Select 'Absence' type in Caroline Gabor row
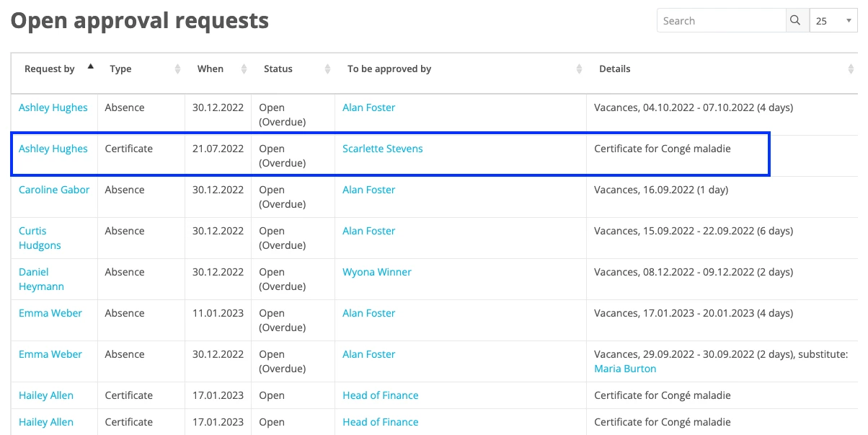This screenshot has height=435, width=868. [x=125, y=190]
